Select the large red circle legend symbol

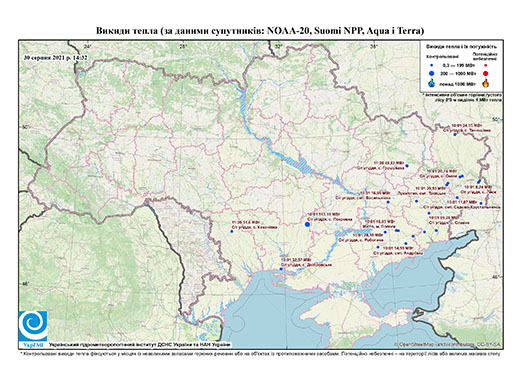click(485, 74)
